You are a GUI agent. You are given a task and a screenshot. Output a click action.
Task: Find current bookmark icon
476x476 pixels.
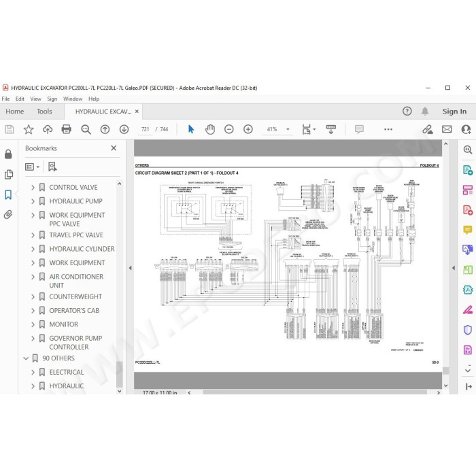pos(52,167)
